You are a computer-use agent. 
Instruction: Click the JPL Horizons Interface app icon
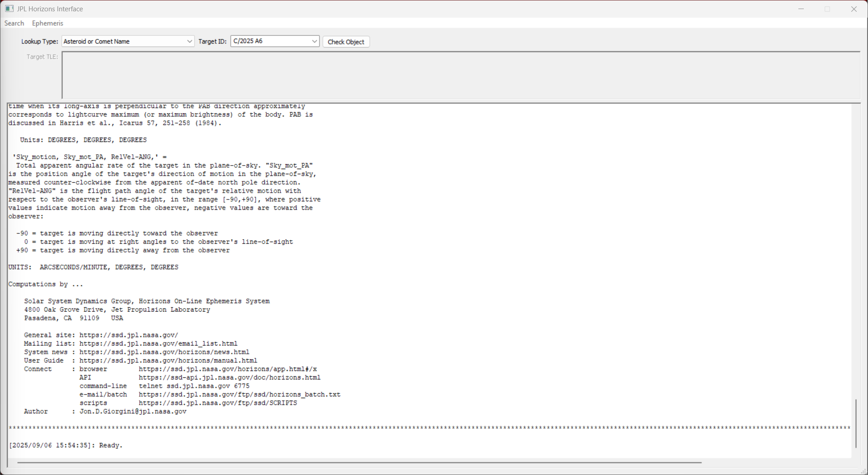tap(9, 9)
